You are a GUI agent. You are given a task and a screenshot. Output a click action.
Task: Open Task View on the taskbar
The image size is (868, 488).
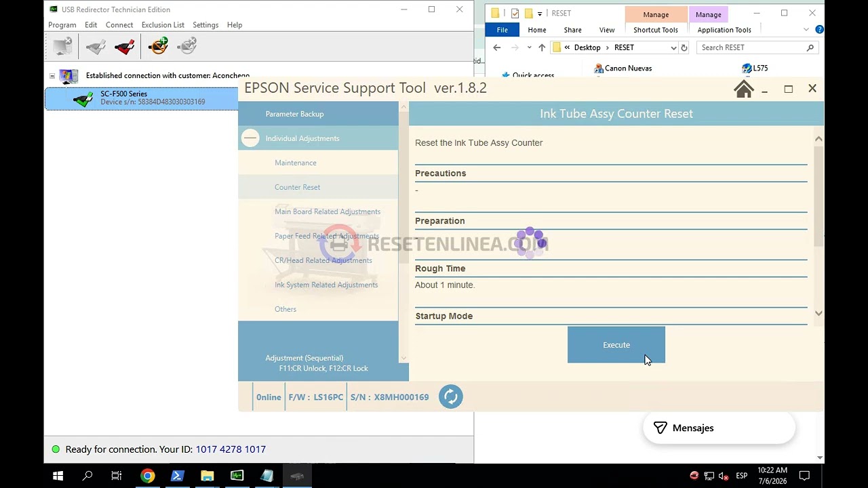(x=117, y=476)
